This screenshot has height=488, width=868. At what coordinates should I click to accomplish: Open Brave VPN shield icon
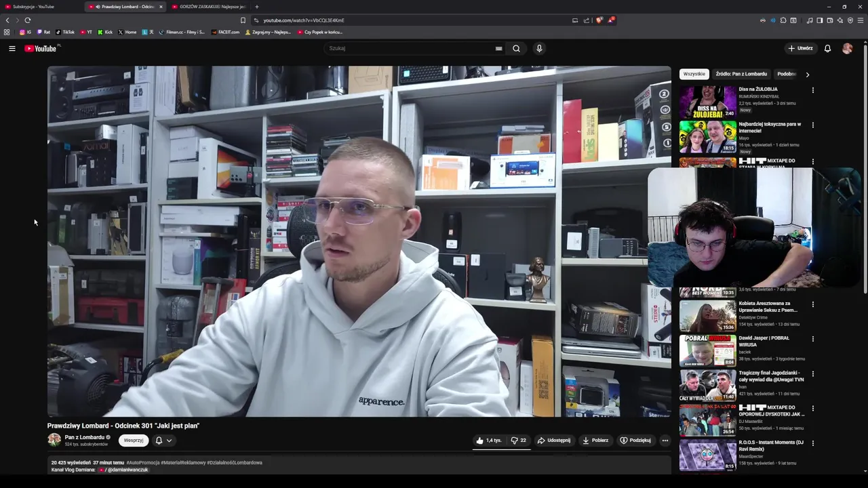[x=850, y=20]
